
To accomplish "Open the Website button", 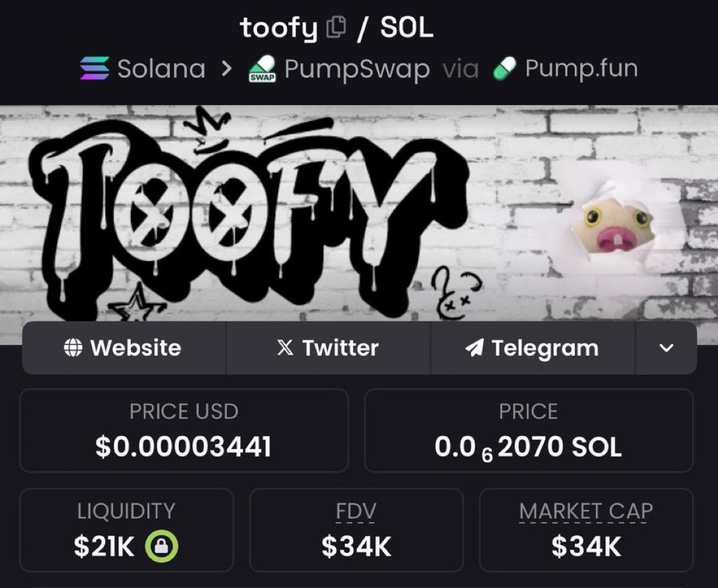I will coord(123,348).
